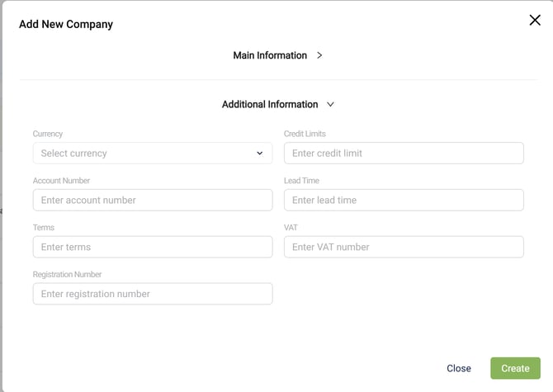Click the Enter registration number field
This screenshot has height=392, width=553.
(x=153, y=294)
